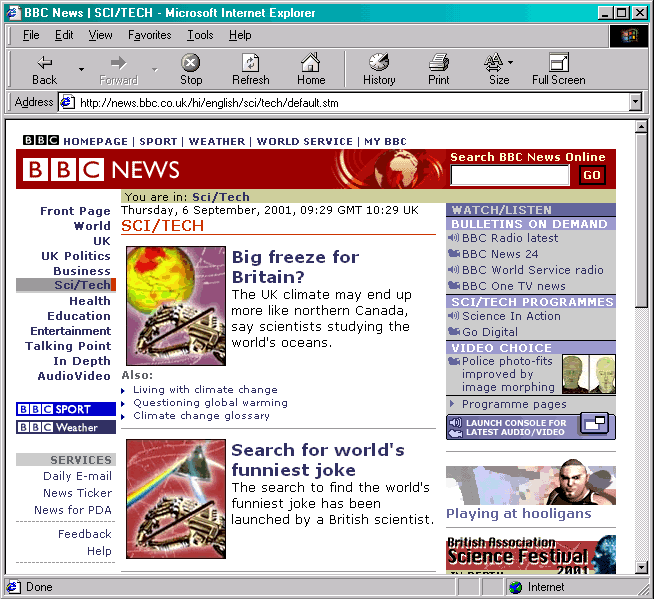
Task: Click the BBC SPORT blue button
Action: coord(66,409)
